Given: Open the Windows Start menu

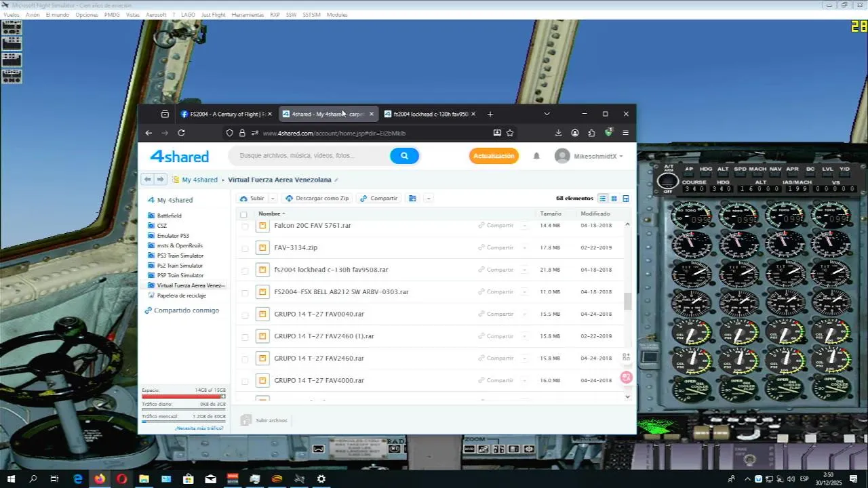Looking at the screenshot, I should pyautogui.click(x=11, y=479).
